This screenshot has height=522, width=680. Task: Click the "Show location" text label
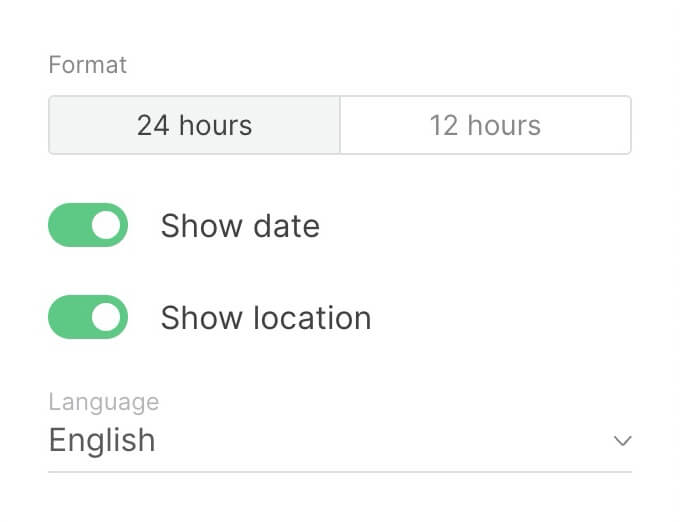click(266, 318)
